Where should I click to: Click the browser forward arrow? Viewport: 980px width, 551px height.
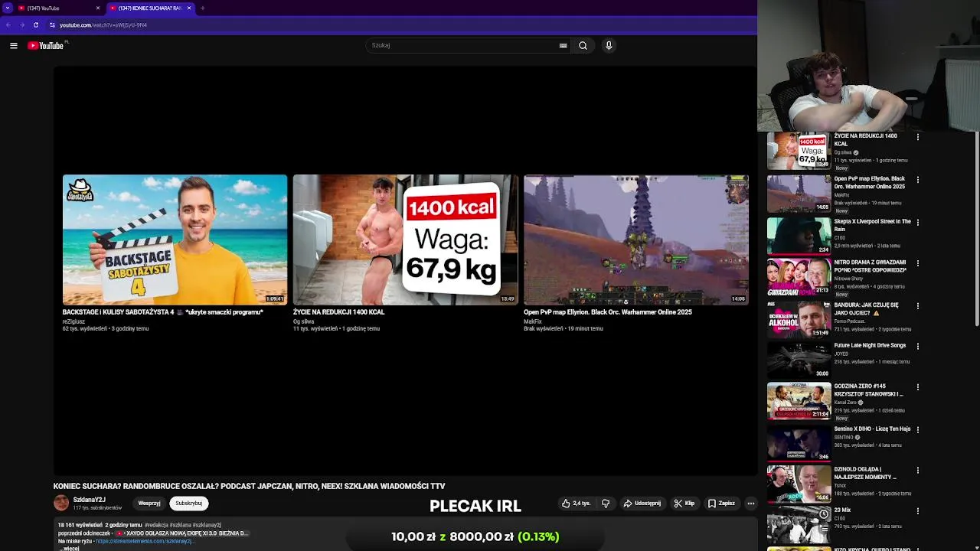[22, 24]
